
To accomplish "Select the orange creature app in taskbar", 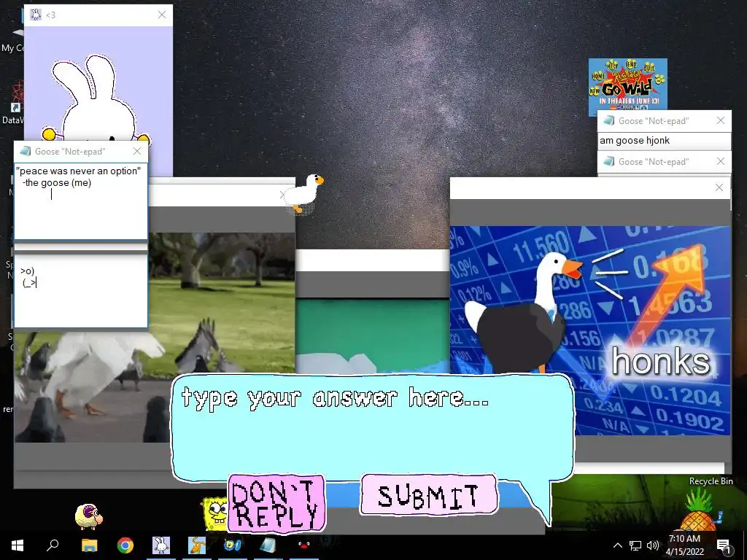I will [x=197, y=545].
